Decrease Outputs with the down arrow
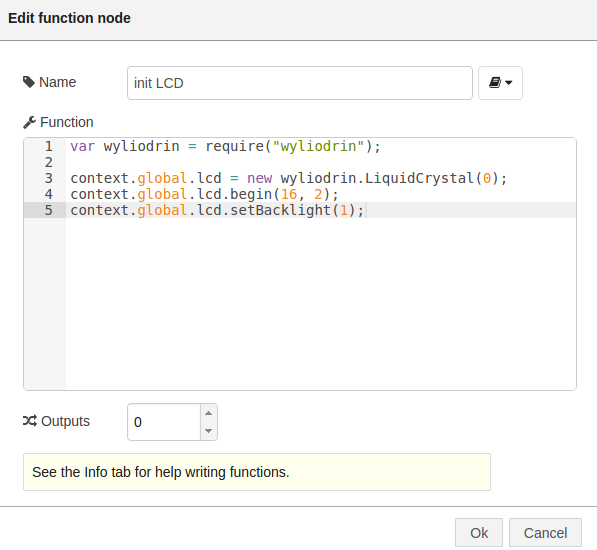Screen dimensions: 597x550 click(208, 431)
